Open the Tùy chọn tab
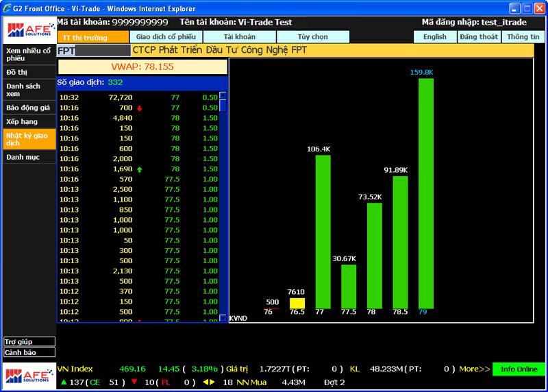This screenshot has height=392, width=548. pos(313,37)
